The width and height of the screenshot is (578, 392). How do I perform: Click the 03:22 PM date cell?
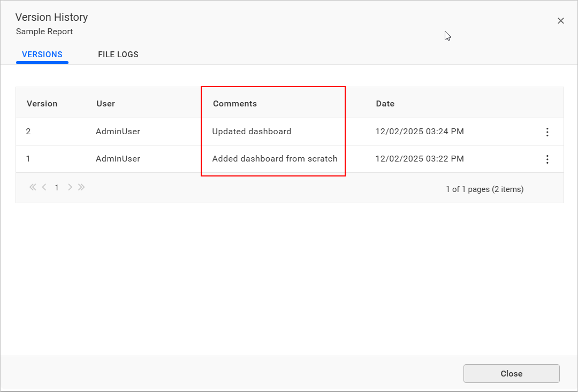click(420, 159)
